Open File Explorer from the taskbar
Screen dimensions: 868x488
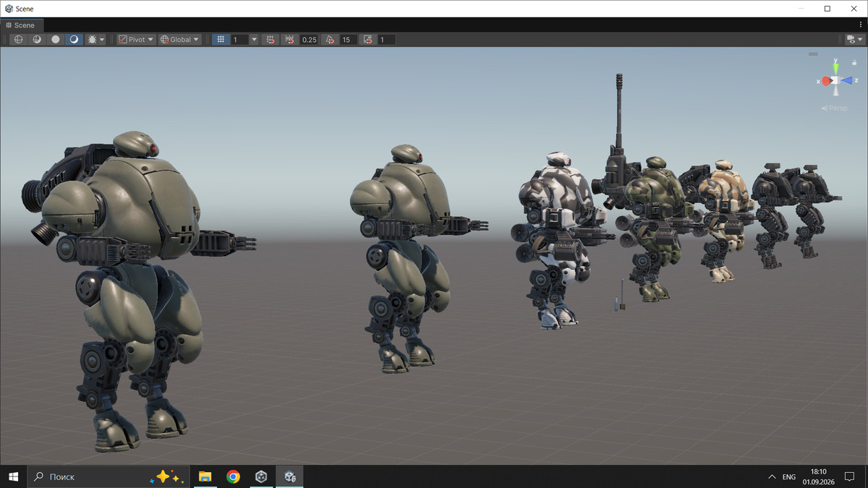(205, 476)
